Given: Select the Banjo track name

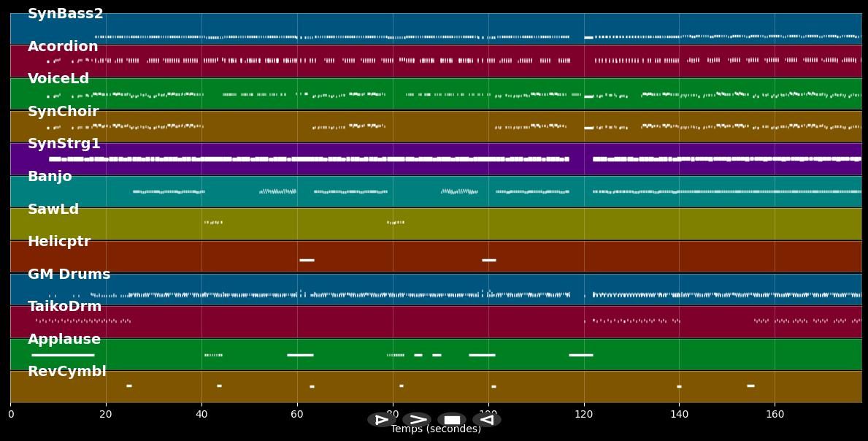Looking at the screenshot, I should tap(50, 177).
